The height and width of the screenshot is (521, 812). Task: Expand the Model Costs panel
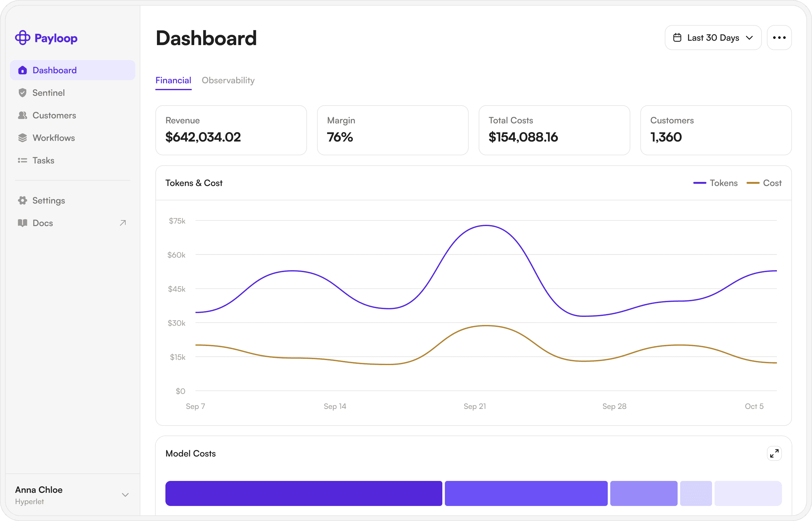coord(774,453)
